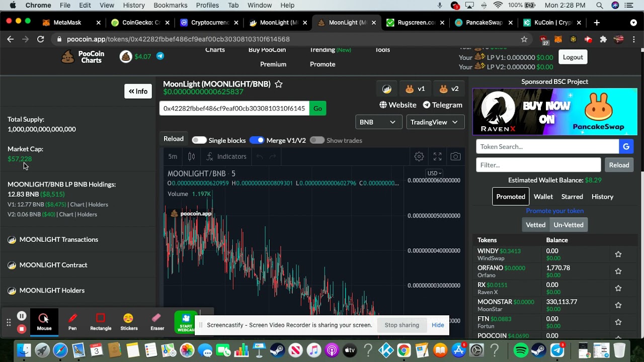Open PancakeSwap v1 link
The width and height of the screenshot is (644, 362).
[415, 89]
